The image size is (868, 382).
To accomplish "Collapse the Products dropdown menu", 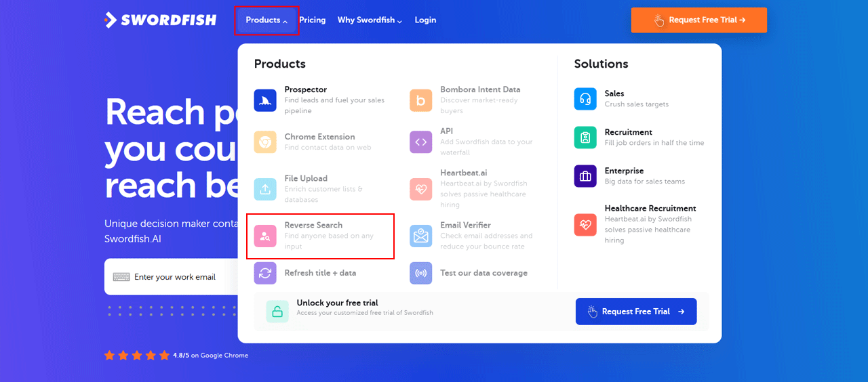I will (x=267, y=20).
